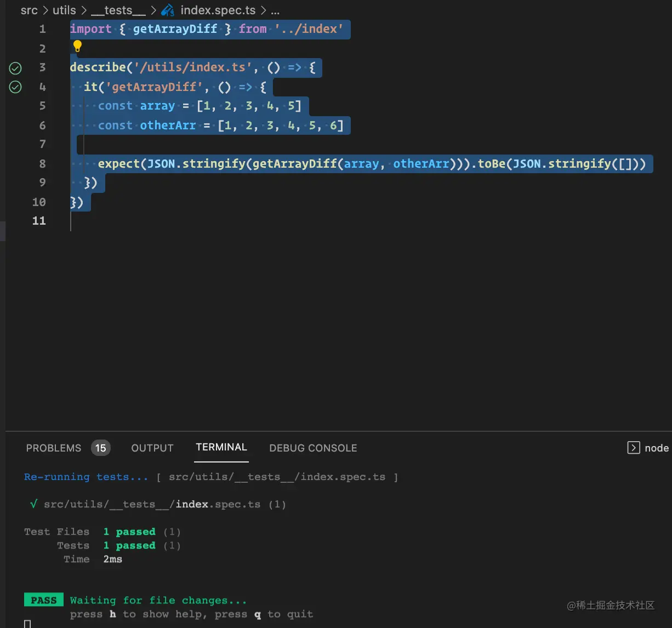Click the __tests__ breadcrumb segment
Screen dimensions: 672x628
(x=118, y=10)
